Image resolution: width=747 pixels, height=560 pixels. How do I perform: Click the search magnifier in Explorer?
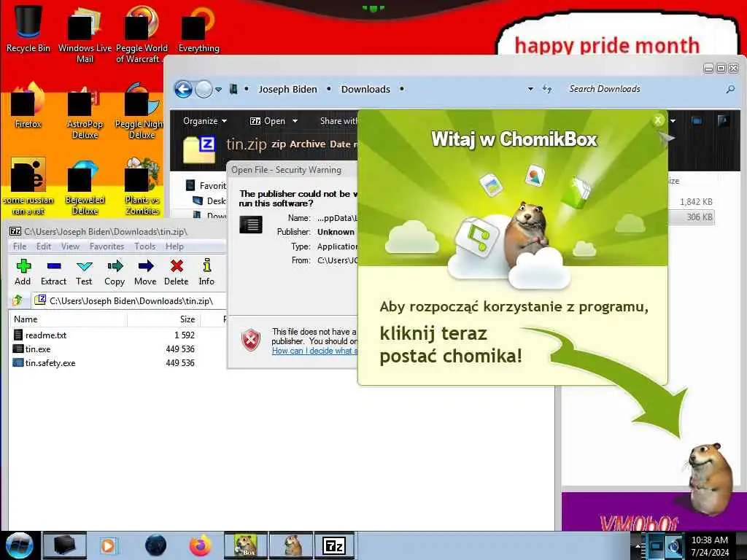[729, 89]
